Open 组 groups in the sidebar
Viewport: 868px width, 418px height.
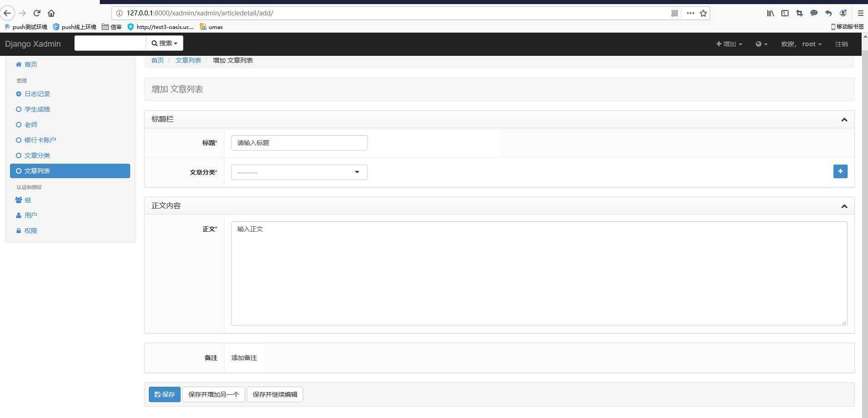click(x=70, y=200)
